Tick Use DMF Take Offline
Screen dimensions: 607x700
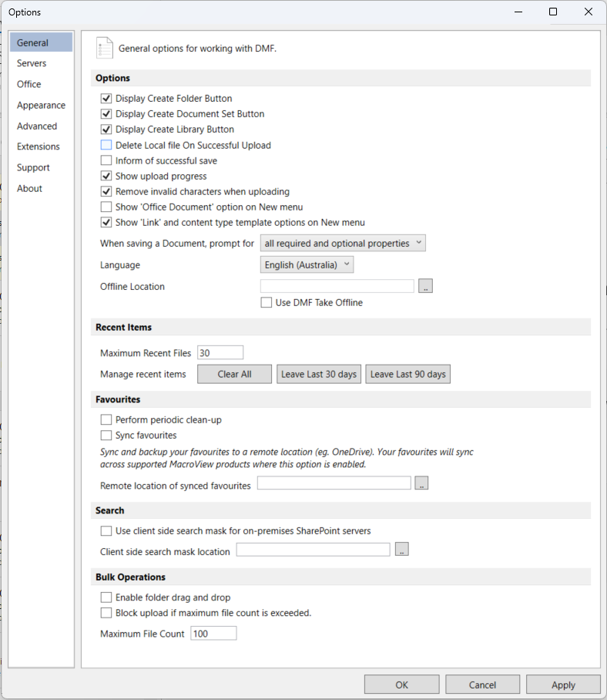[267, 302]
